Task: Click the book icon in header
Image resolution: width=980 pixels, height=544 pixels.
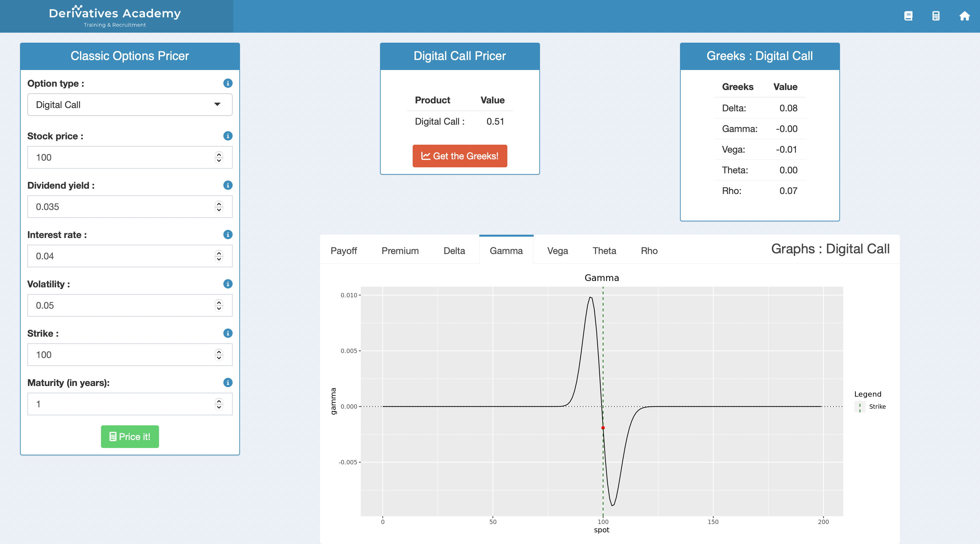Action: pos(908,16)
